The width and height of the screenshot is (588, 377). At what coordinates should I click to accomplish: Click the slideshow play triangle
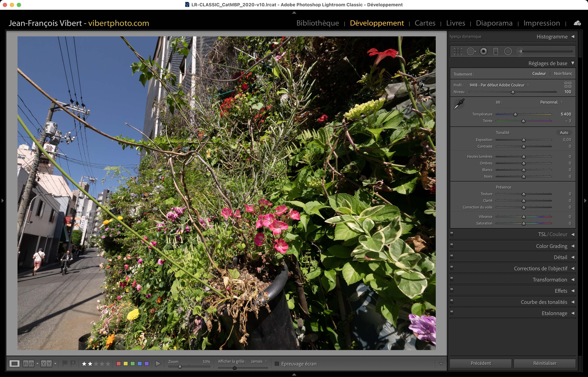tap(158, 364)
